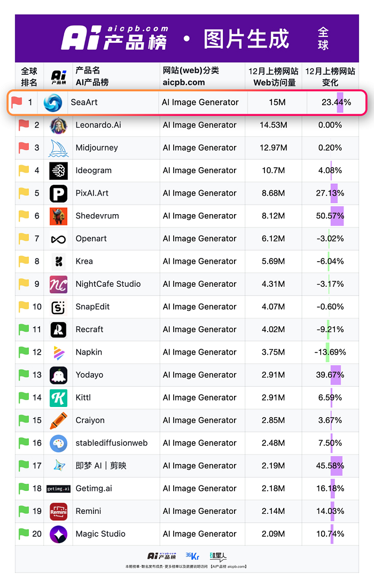Click the Ideogram brain icon

[58, 171]
